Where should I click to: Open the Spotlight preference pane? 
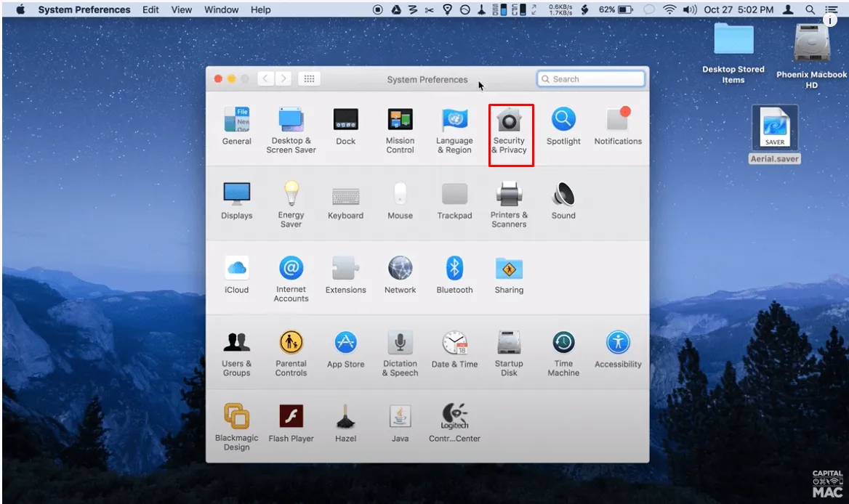[563, 126]
